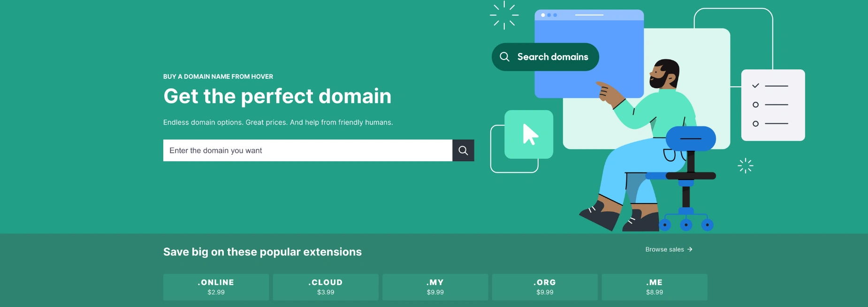
Task: Focus the 'Enter the domain you want' field
Action: (x=308, y=150)
